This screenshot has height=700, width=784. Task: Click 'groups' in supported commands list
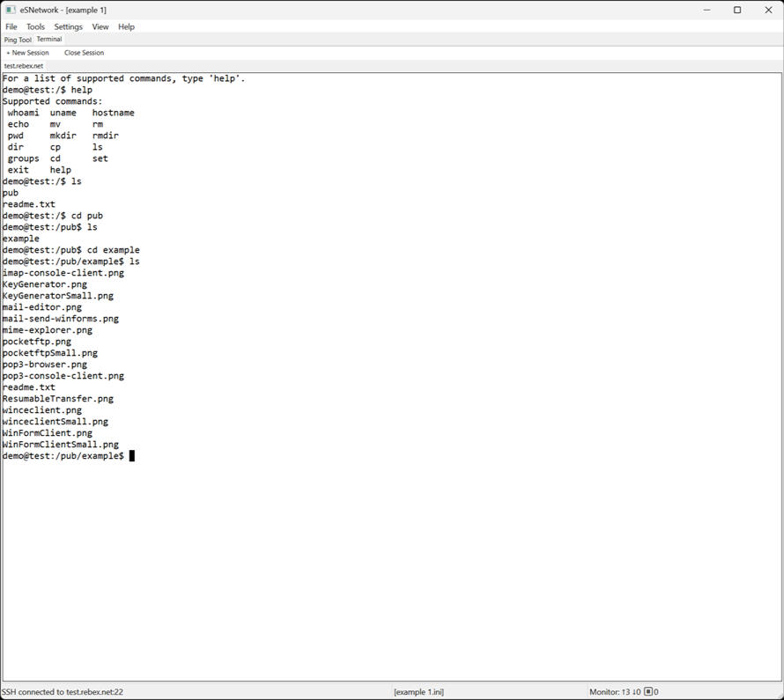point(23,158)
